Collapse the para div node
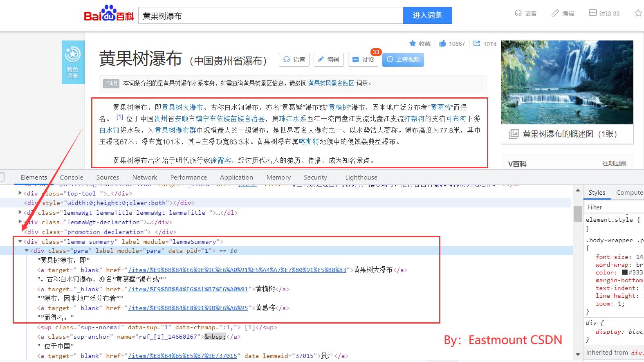The width and height of the screenshot is (644, 362). coord(27,250)
